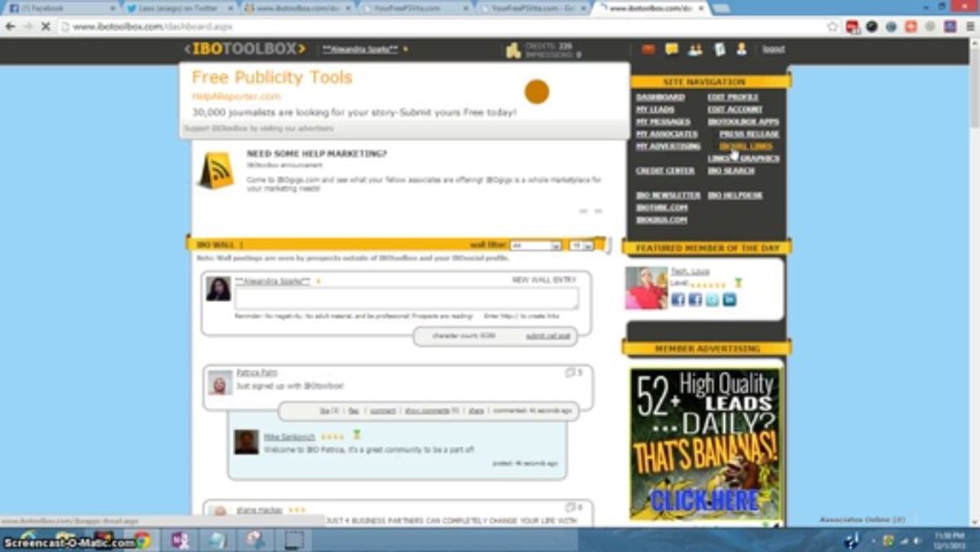Click Patrica Palm's name link
This screenshot has width=980, height=552.
pyautogui.click(x=257, y=373)
